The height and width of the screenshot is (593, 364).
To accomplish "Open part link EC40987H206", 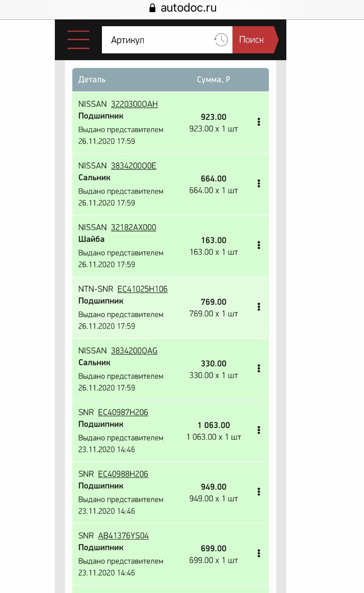I will (x=123, y=412).
